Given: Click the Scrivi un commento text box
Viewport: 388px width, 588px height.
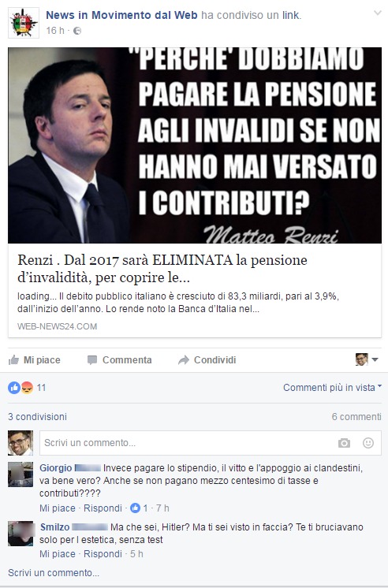Looking at the screenshot, I should point(188,443).
